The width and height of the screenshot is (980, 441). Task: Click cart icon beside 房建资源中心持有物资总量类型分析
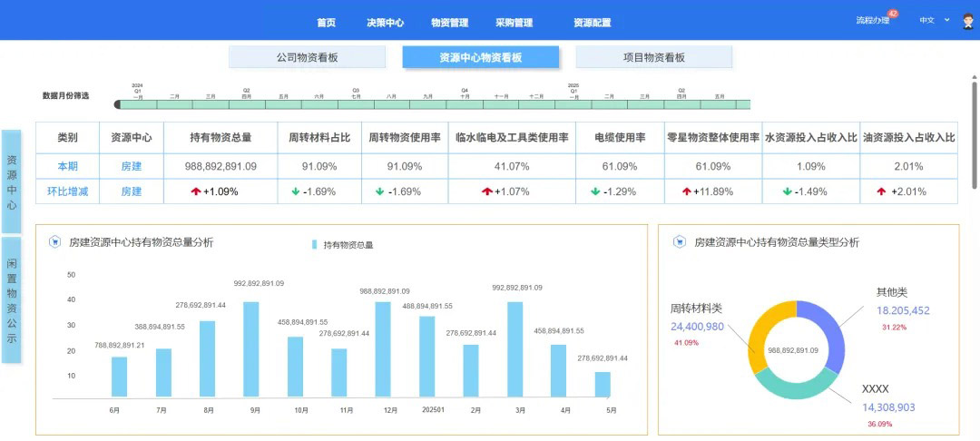pyautogui.click(x=680, y=242)
